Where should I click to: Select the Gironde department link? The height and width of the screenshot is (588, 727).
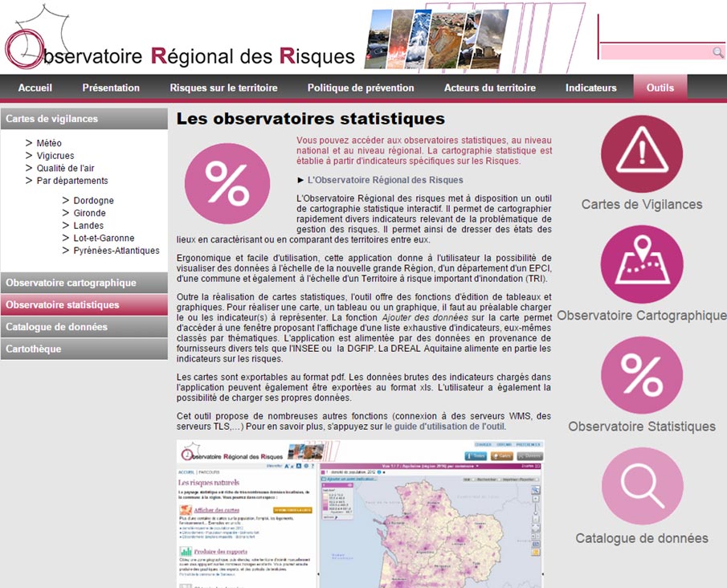pyautogui.click(x=89, y=213)
